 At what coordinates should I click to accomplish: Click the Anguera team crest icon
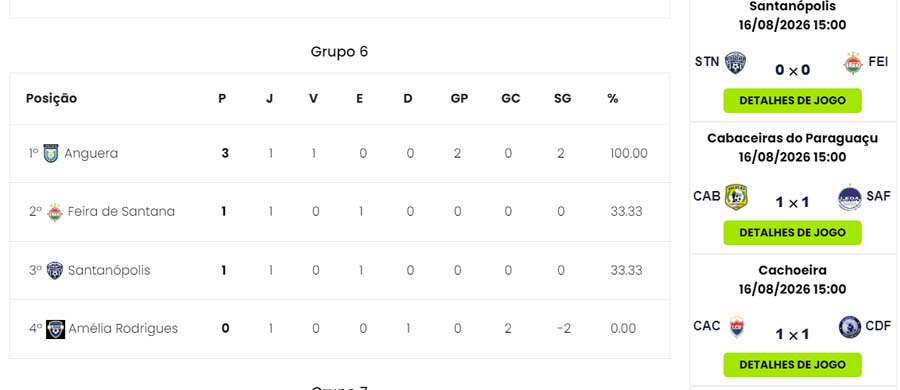tap(51, 153)
